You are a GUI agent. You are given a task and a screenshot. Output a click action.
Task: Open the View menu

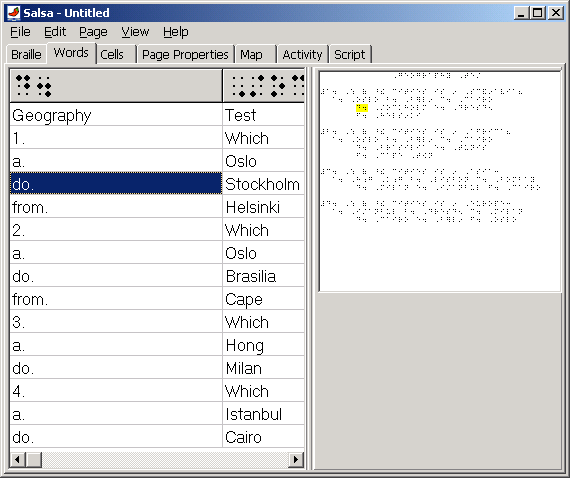coord(135,32)
